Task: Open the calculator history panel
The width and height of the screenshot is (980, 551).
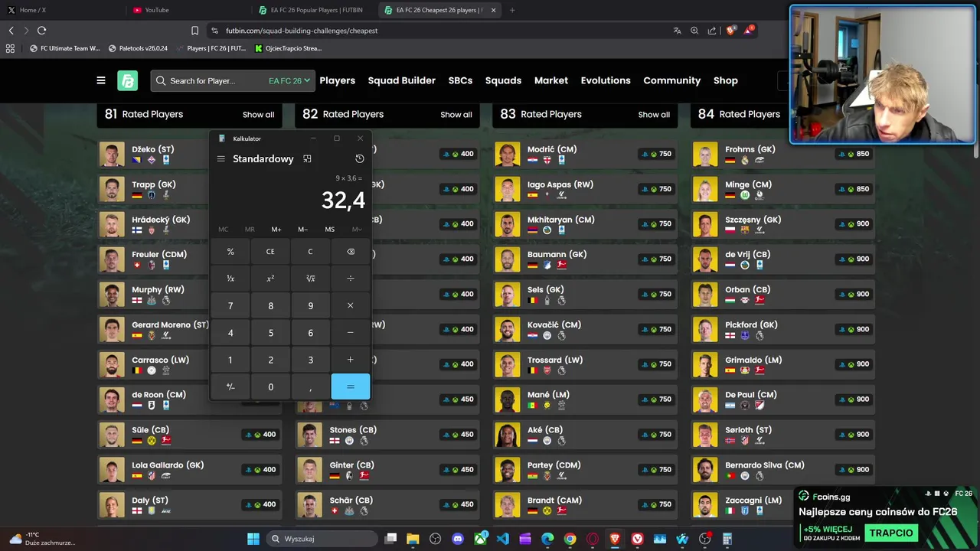Action: [x=360, y=158]
